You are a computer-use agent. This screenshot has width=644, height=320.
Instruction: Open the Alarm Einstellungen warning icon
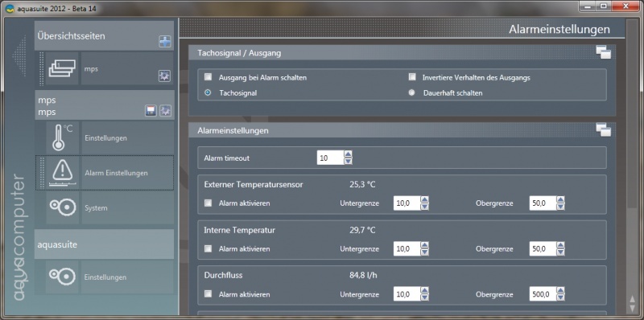62,173
